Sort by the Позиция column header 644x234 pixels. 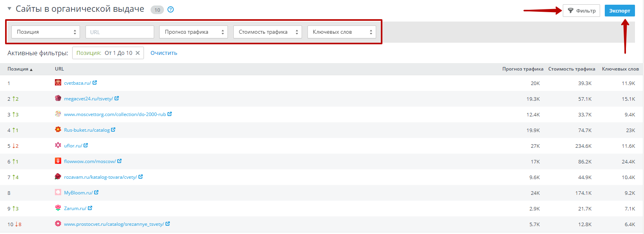(20, 69)
